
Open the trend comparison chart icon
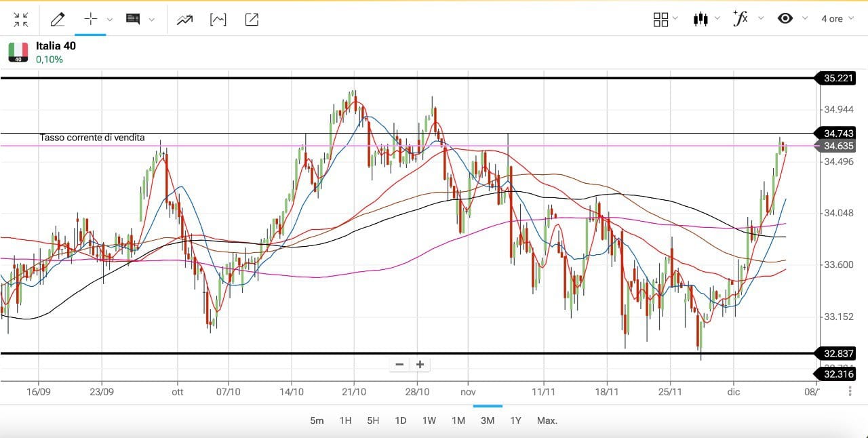click(184, 19)
